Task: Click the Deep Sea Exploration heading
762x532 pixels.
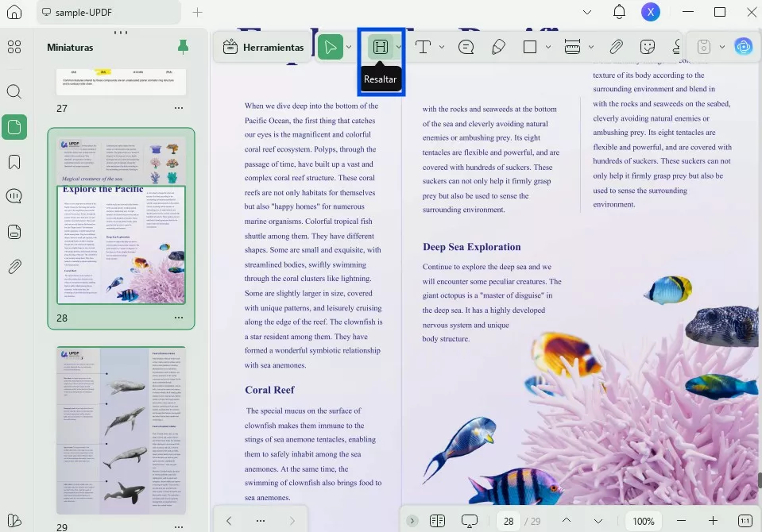Action: [x=471, y=247]
